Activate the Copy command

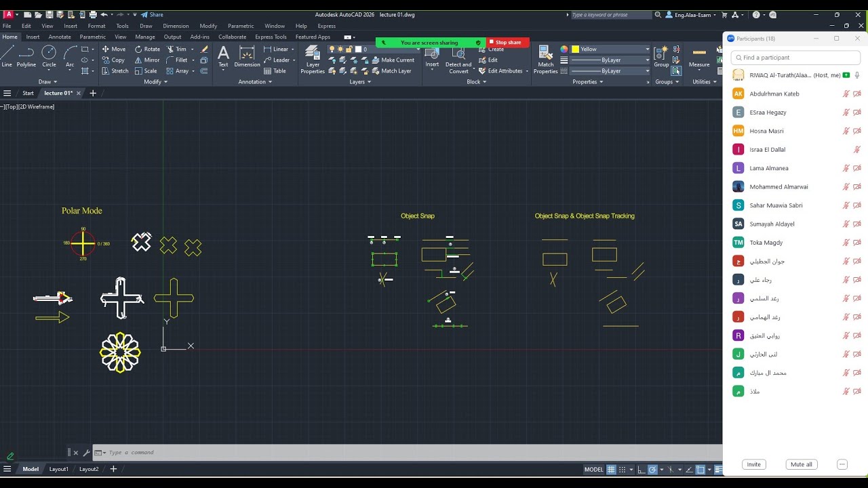[x=113, y=60]
